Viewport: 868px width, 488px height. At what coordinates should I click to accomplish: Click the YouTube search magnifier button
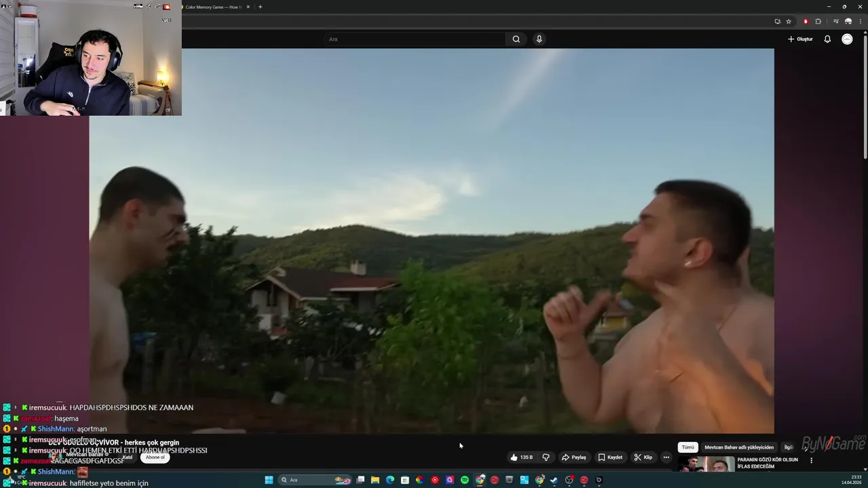[516, 39]
